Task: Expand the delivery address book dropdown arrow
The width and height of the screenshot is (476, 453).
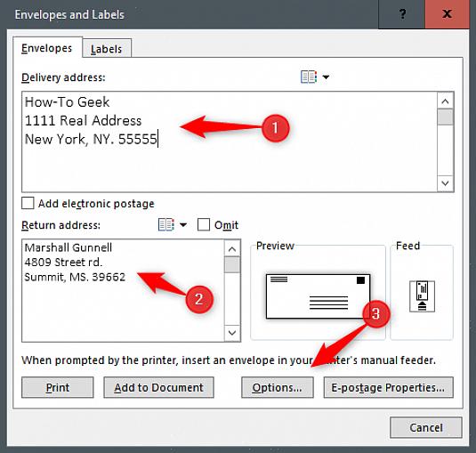Action: 326,77
